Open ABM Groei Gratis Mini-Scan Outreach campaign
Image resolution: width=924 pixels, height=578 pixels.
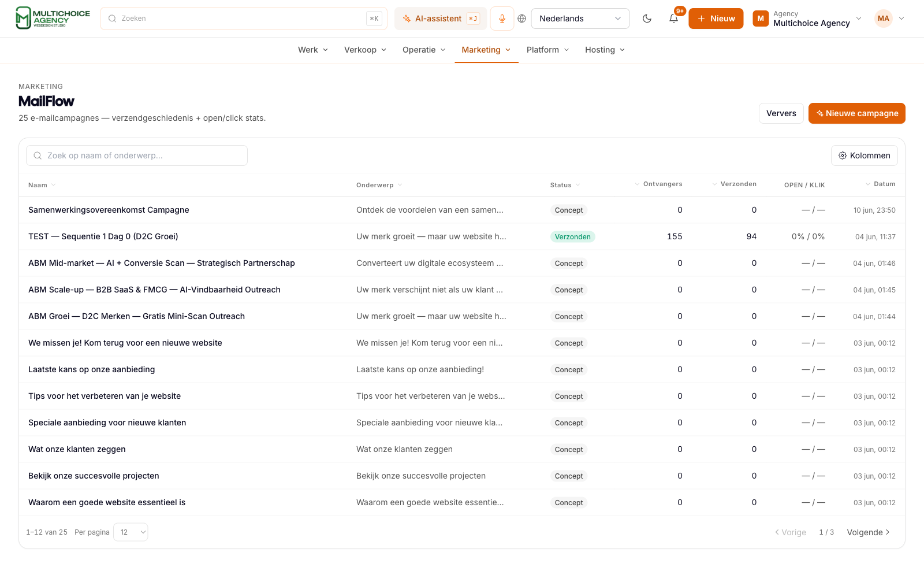(x=136, y=316)
